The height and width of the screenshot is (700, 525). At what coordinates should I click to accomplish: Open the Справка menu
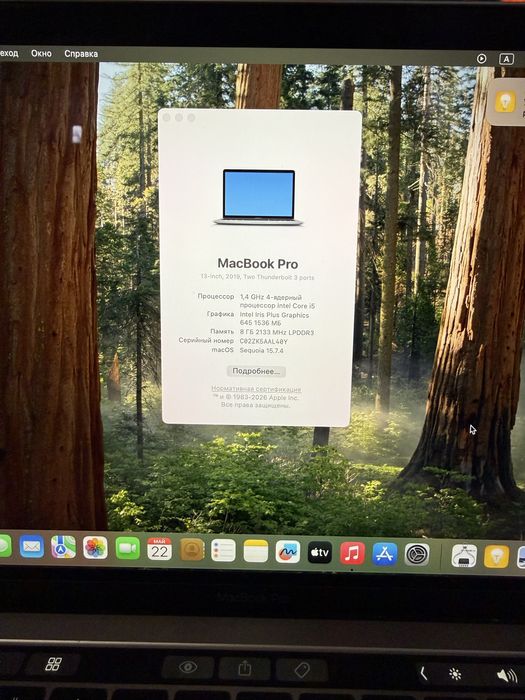81,54
